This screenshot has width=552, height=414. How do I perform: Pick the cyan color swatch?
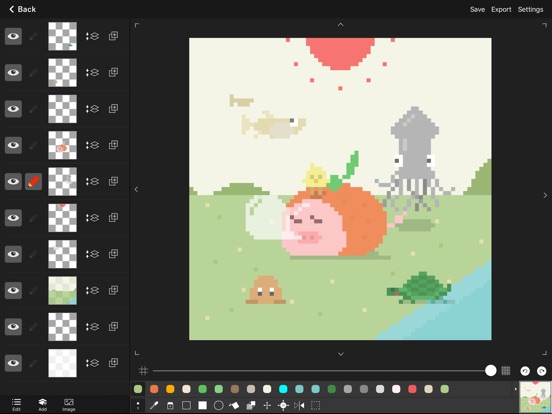click(x=283, y=389)
